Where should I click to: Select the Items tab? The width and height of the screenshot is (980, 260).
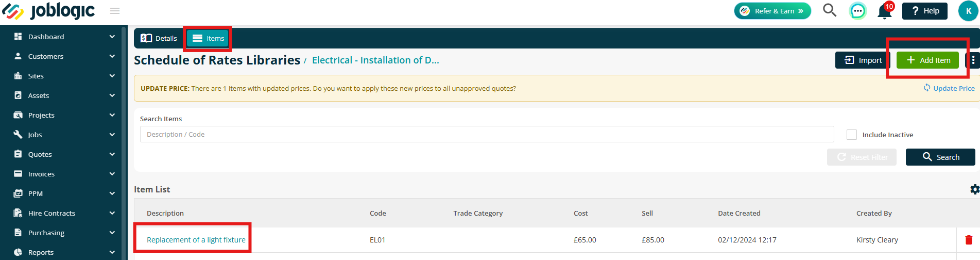tap(208, 38)
